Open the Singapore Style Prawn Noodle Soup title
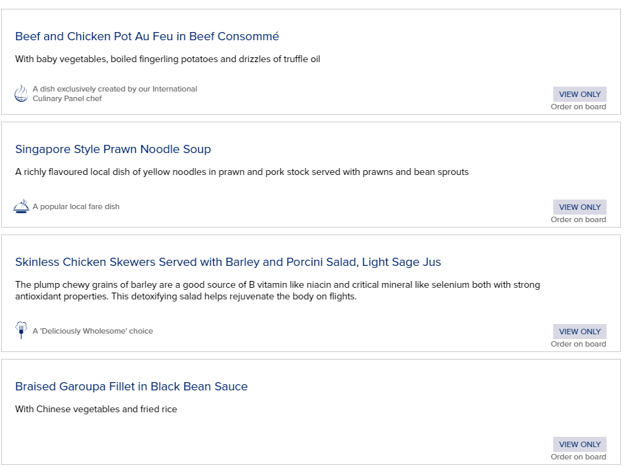This screenshot has width=626, height=468. (x=113, y=149)
